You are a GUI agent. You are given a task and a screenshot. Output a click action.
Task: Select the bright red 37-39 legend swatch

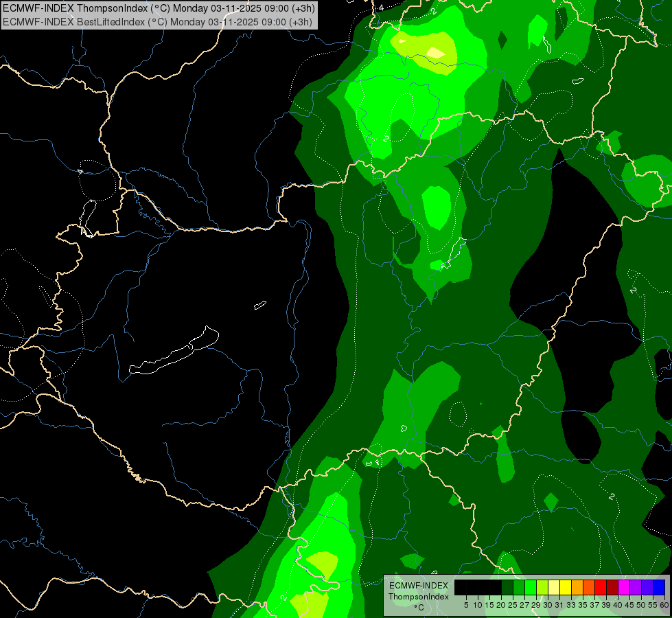(601, 588)
